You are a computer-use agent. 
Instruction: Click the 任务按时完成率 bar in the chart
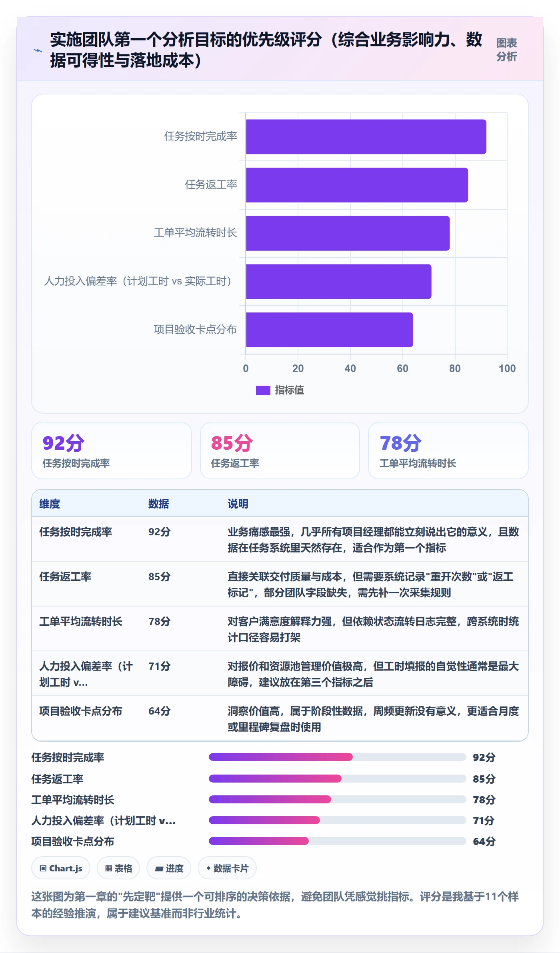click(x=366, y=137)
